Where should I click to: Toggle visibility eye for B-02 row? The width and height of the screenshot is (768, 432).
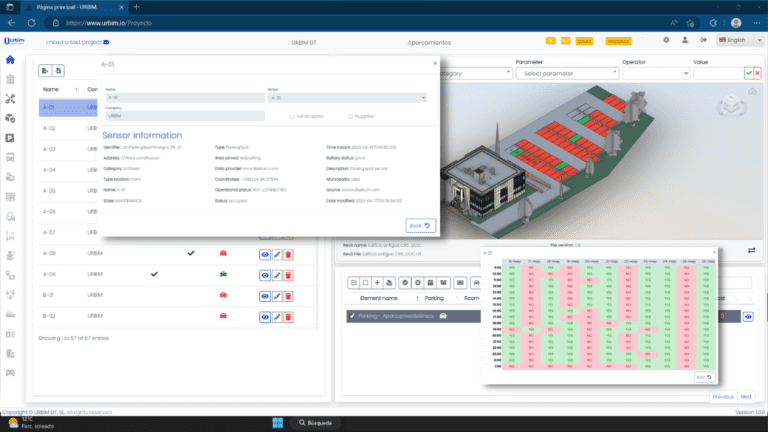tap(265, 317)
